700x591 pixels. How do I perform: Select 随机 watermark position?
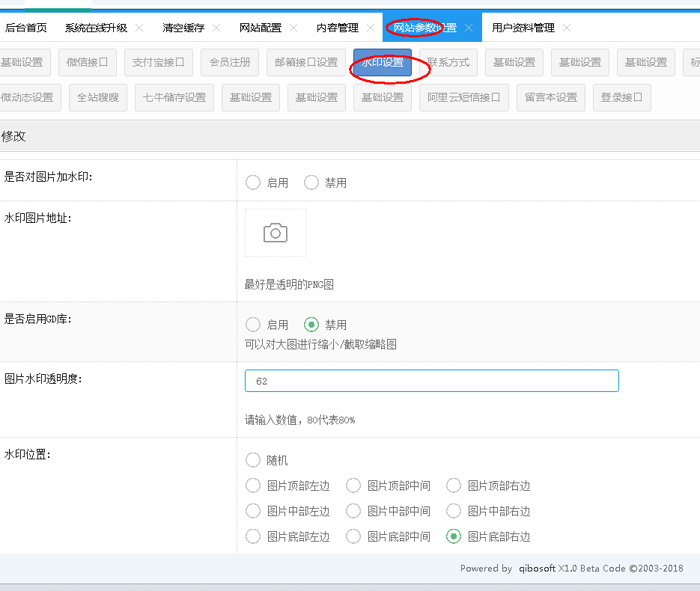click(x=253, y=460)
